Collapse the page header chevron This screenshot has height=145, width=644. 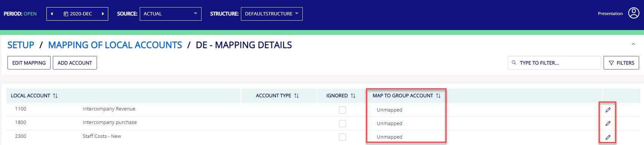tap(633, 44)
